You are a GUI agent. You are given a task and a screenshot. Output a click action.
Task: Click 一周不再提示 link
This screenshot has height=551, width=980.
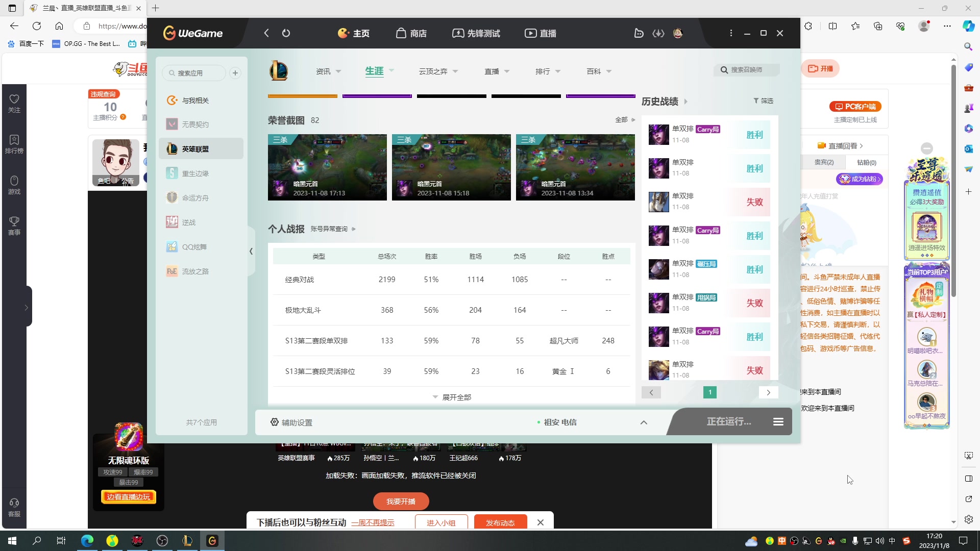[373, 523]
